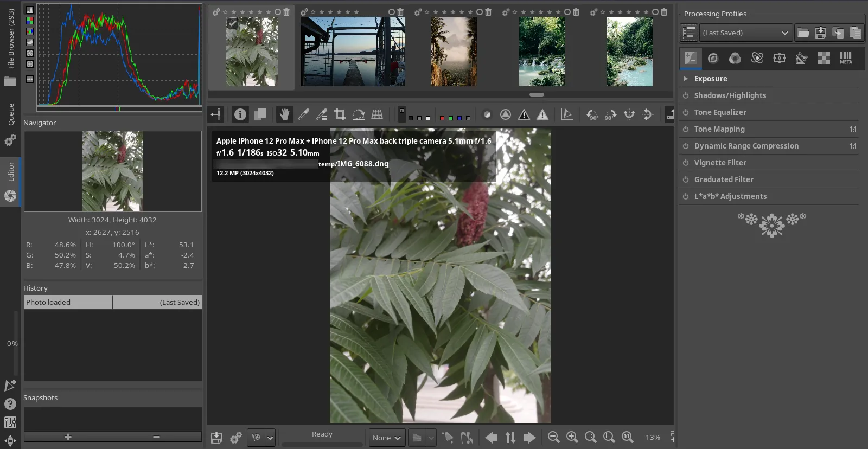Enable the Tone Mapping power toggle
The image size is (868, 449).
tap(686, 129)
